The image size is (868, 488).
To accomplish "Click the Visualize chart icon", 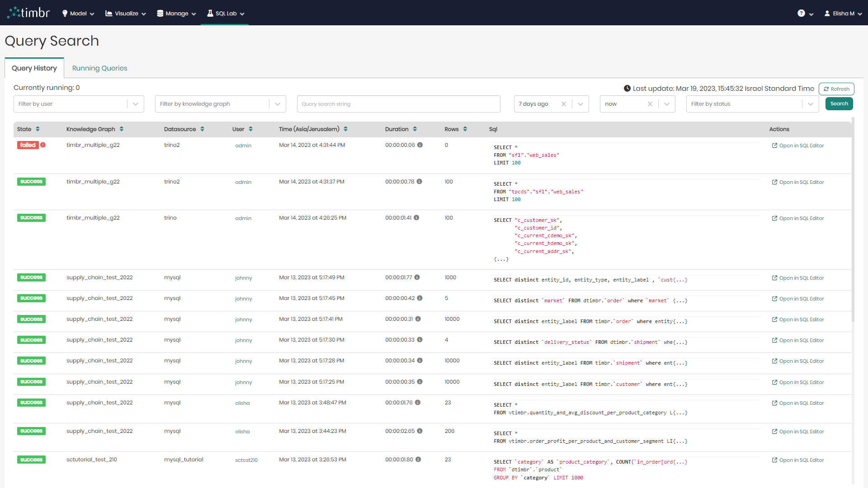I will click(109, 13).
